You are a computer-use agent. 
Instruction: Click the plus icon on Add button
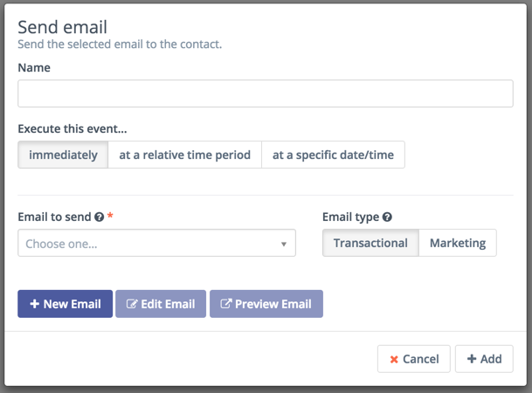click(x=472, y=359)
